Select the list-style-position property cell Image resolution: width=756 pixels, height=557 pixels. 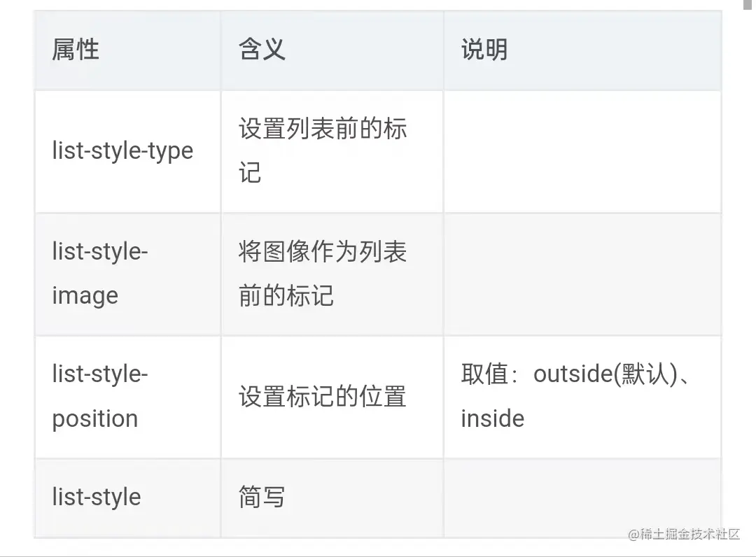(x=100, y=397)
